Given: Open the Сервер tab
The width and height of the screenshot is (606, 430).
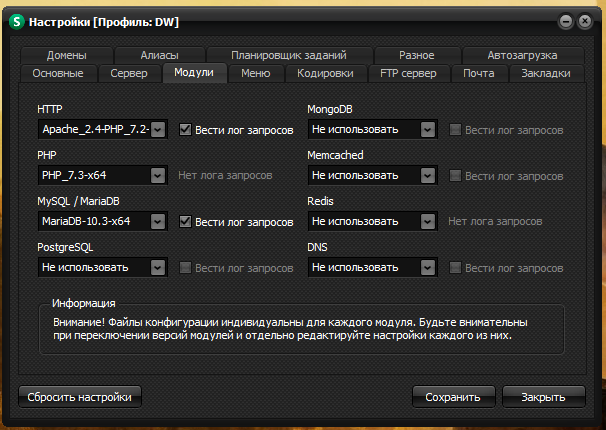Looking at the screenshot, I should point(129,73).
